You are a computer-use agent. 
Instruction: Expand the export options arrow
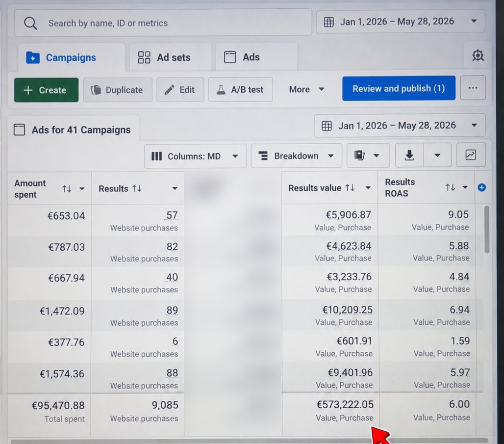(437, 155)
